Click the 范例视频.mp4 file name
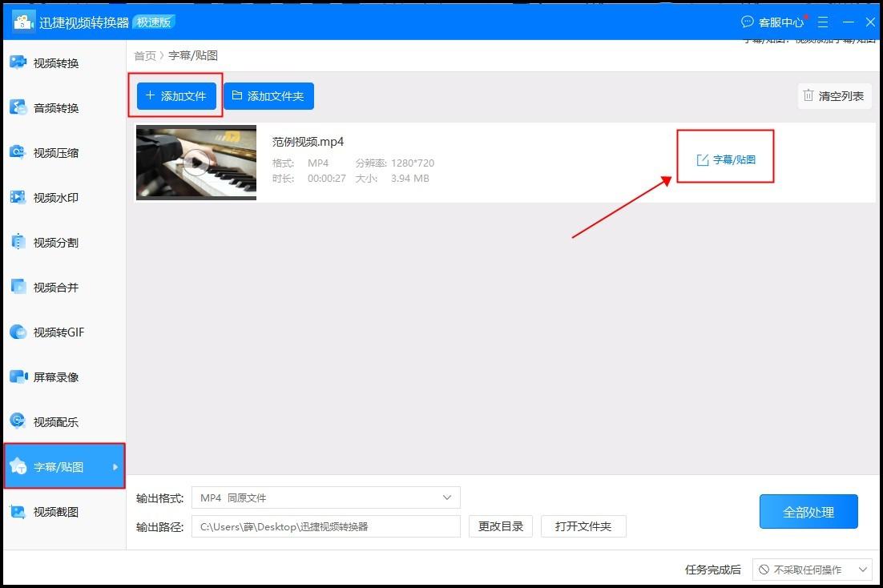 click(x=308, y=141)
